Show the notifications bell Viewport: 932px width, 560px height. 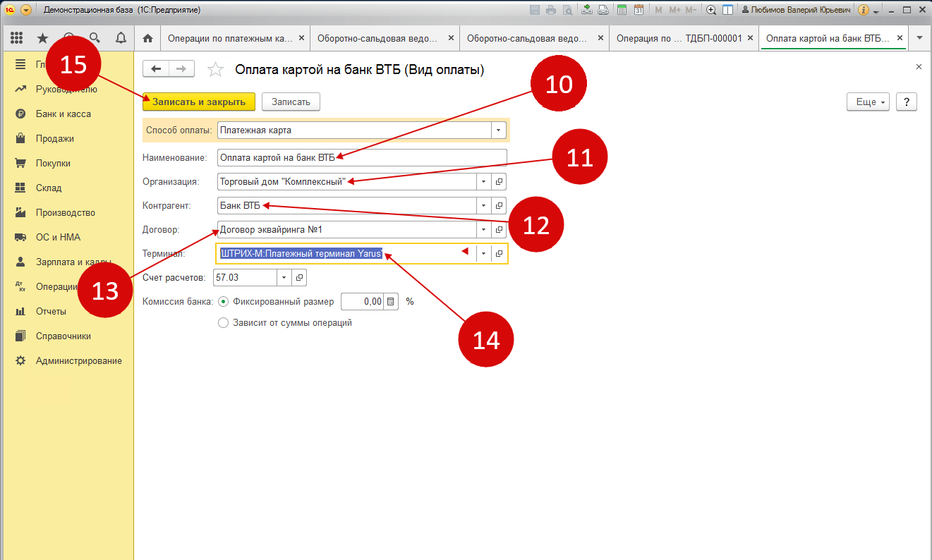point(121,38)
